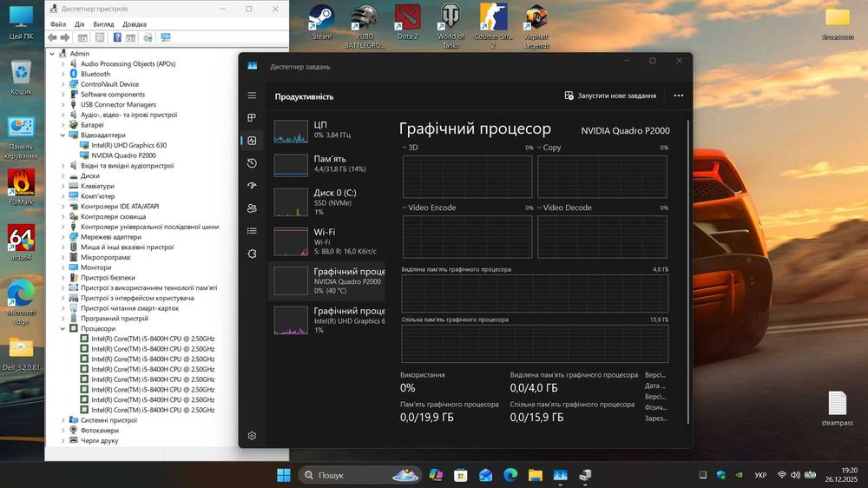Open the Services page icon in Task Manager

(252, 254)
